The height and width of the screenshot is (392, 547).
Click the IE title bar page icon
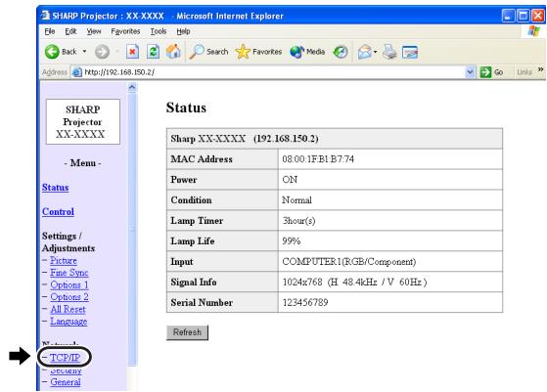click(46, 16)
